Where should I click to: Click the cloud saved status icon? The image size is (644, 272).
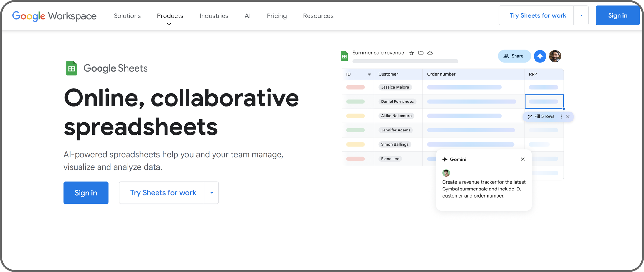click(x=430, y=53)
